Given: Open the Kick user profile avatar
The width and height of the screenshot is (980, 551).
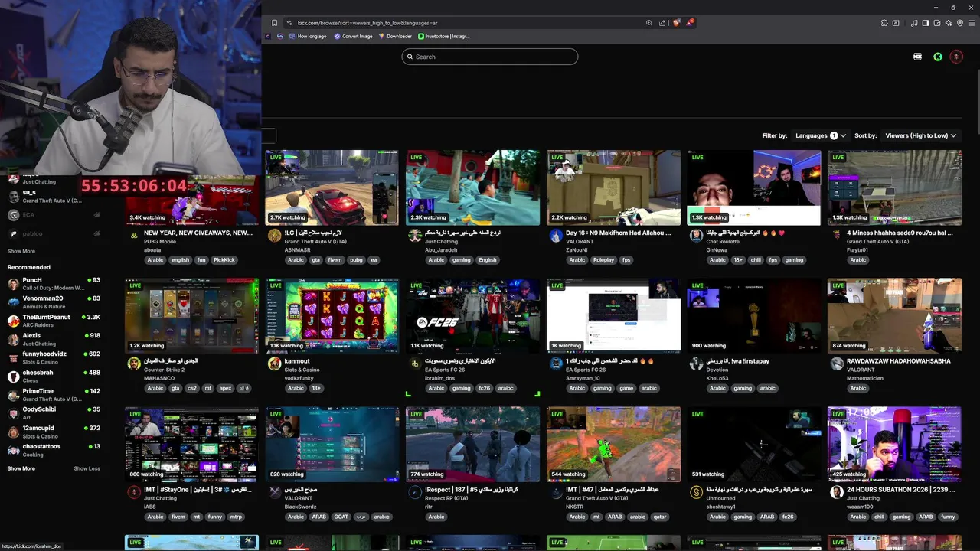Looking at the screenshot, I should click(956, 57).
